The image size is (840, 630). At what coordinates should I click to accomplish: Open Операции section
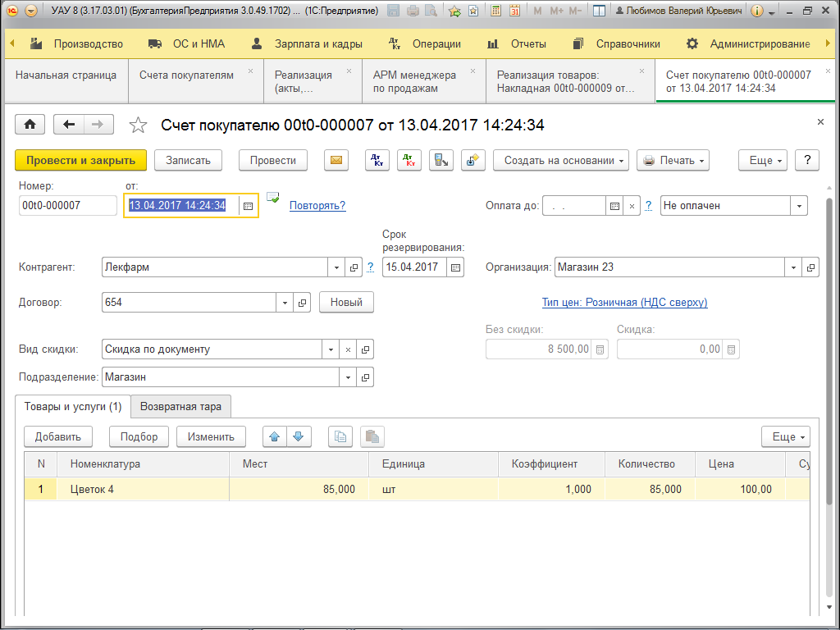click(425, 44)
